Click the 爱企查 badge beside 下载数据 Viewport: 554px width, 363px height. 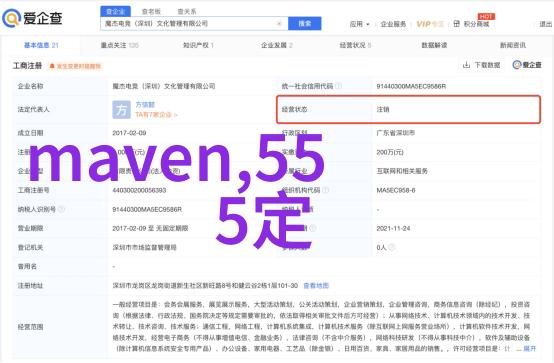[527, 65]
